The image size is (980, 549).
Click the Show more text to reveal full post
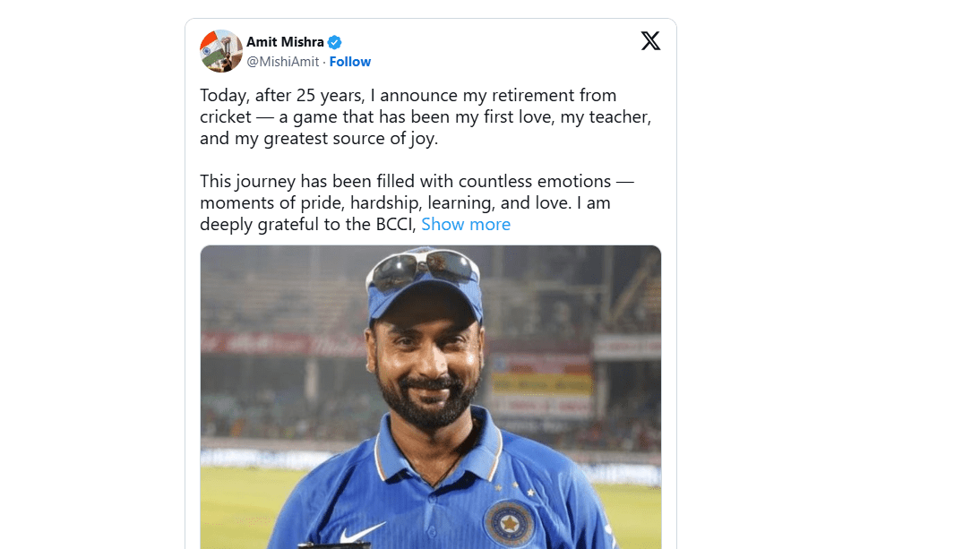click(x=466, y=224)
